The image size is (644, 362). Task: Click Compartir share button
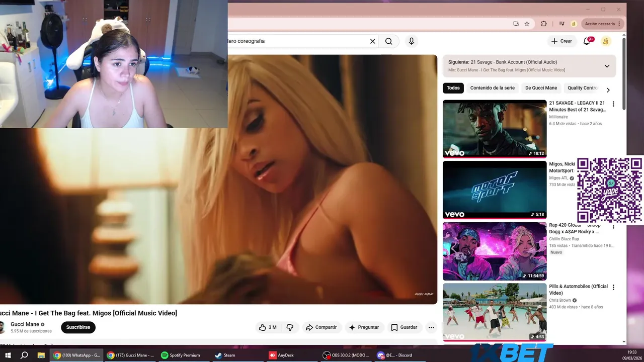321,327
